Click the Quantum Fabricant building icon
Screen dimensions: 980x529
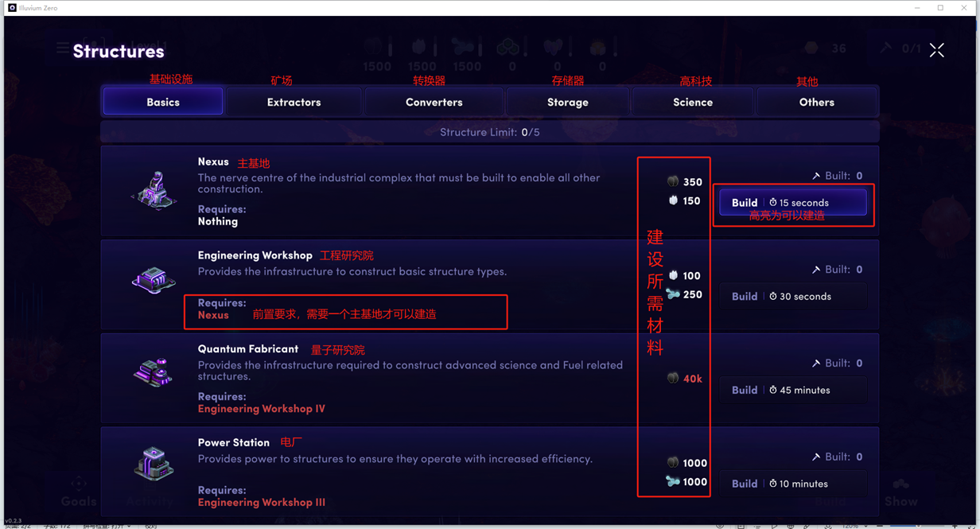pos(154,372)
